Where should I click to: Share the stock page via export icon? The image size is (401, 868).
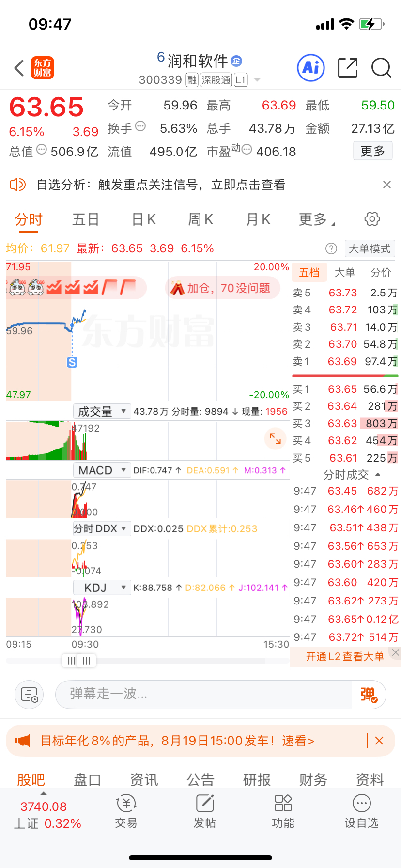tap(348, 68)
